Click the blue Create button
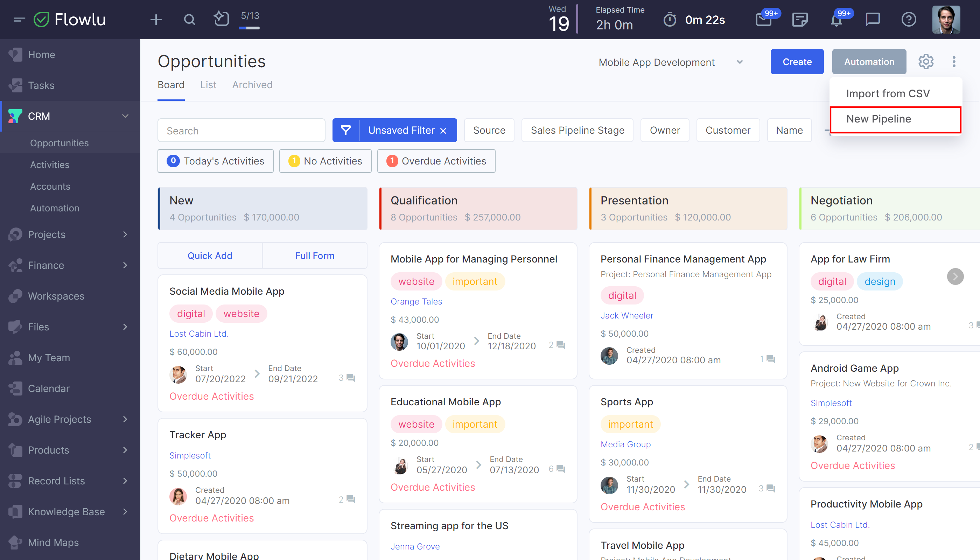This screenshot has height=560, width=980. [797, 62]
